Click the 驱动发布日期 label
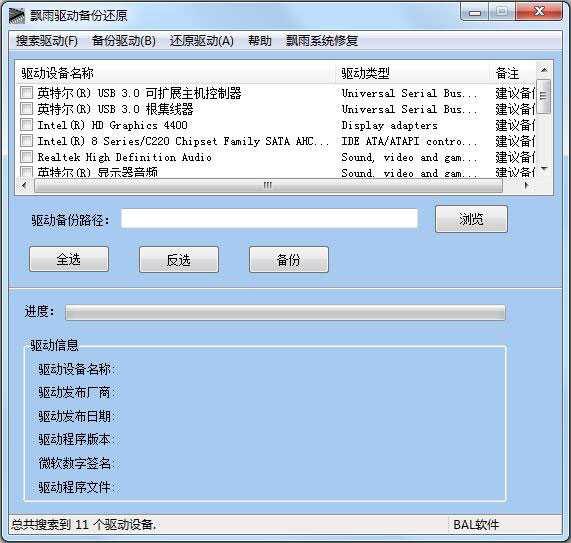571x543 pixels. 77,416
